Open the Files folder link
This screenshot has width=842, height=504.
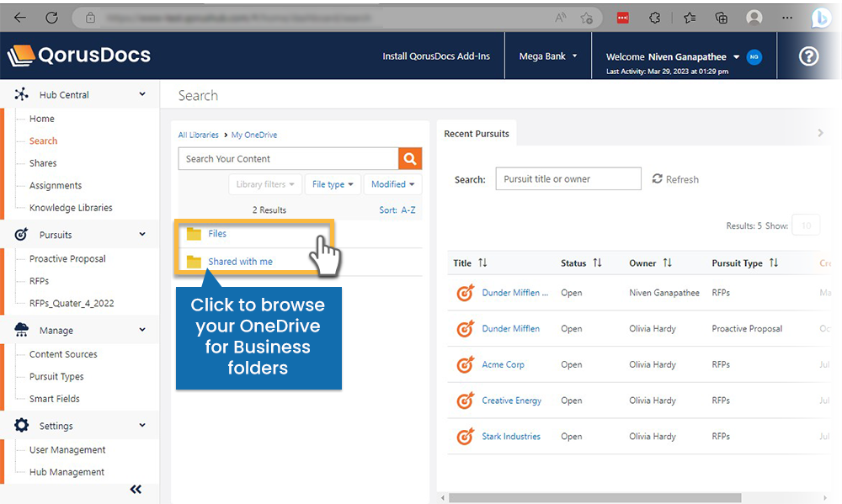tap(217, 233)
